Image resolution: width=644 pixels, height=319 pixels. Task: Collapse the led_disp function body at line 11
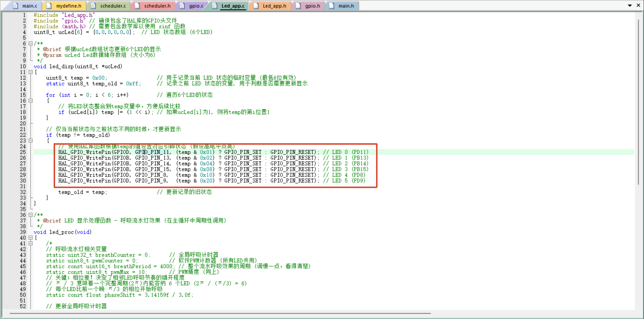[x=30, y=72]
